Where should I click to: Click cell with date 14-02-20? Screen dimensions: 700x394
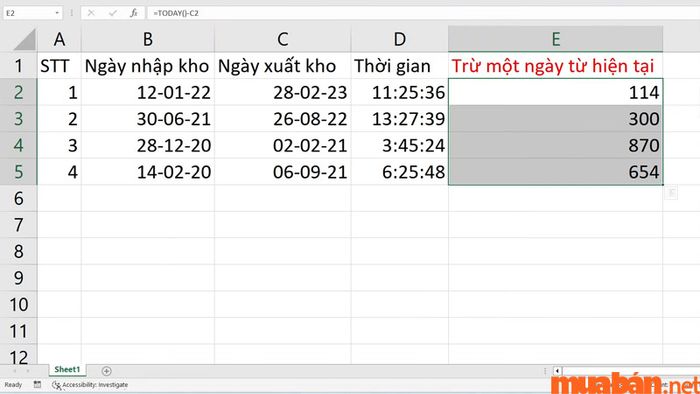pyautogui.click(x=148, y=172)
